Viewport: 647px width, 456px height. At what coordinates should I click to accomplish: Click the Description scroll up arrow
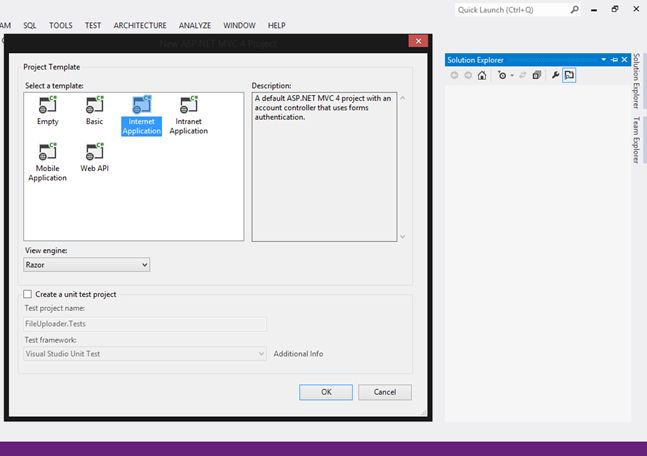click(x=403, y=98)
